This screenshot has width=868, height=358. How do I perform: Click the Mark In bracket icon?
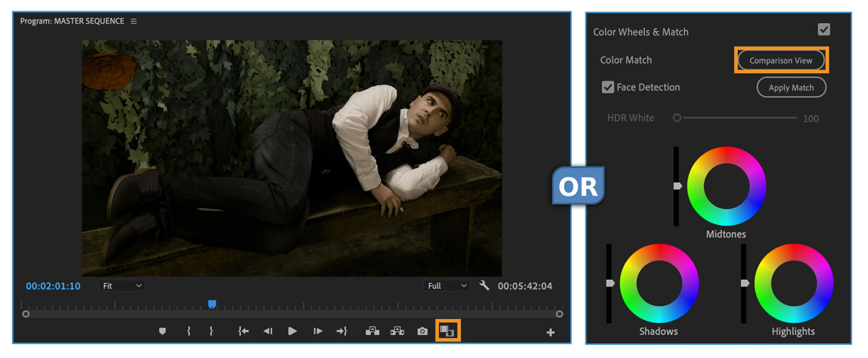pyautogui.click(x=189, y=331)
